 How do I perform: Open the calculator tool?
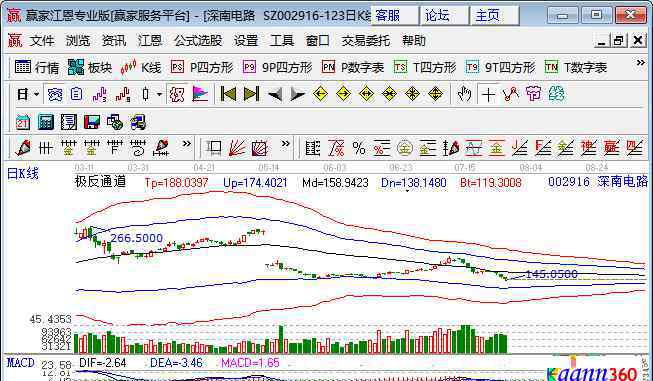coord(46,122)
